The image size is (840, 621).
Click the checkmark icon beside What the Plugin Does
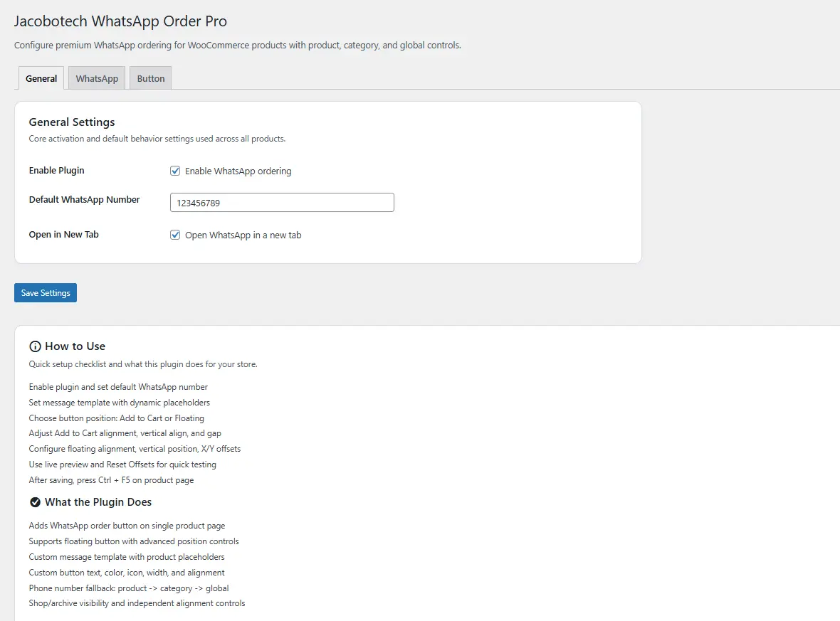(35, 502)
